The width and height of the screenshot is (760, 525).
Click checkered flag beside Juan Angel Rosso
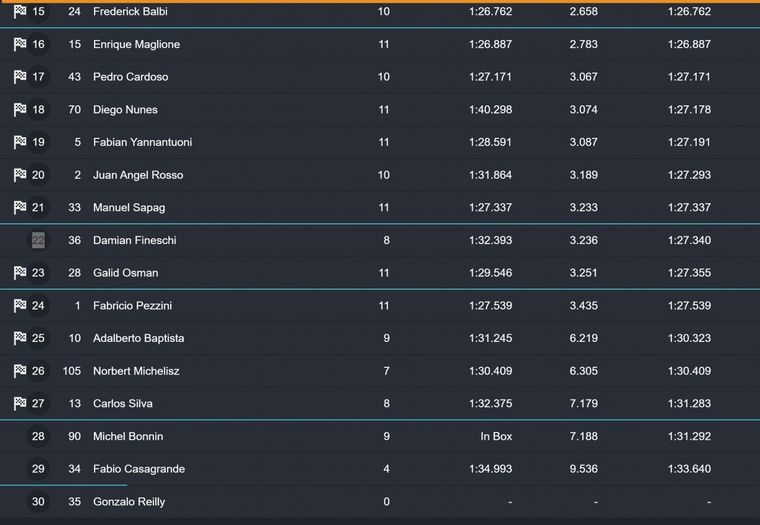[x=19, y=175]
